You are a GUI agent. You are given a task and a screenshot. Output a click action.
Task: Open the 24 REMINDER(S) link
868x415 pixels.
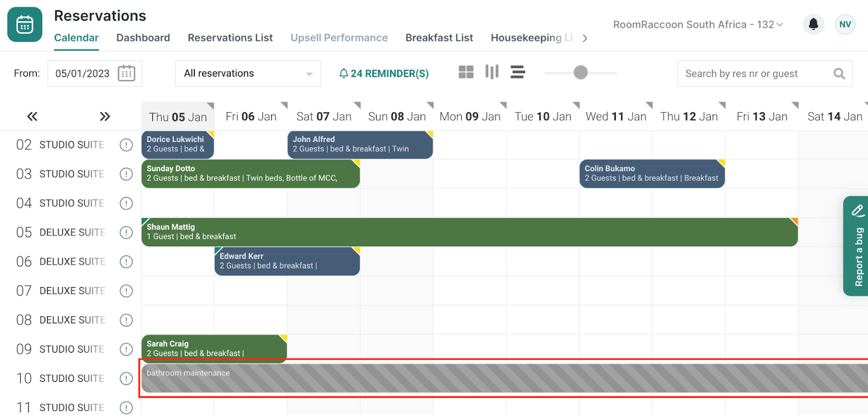coord(384,73)
